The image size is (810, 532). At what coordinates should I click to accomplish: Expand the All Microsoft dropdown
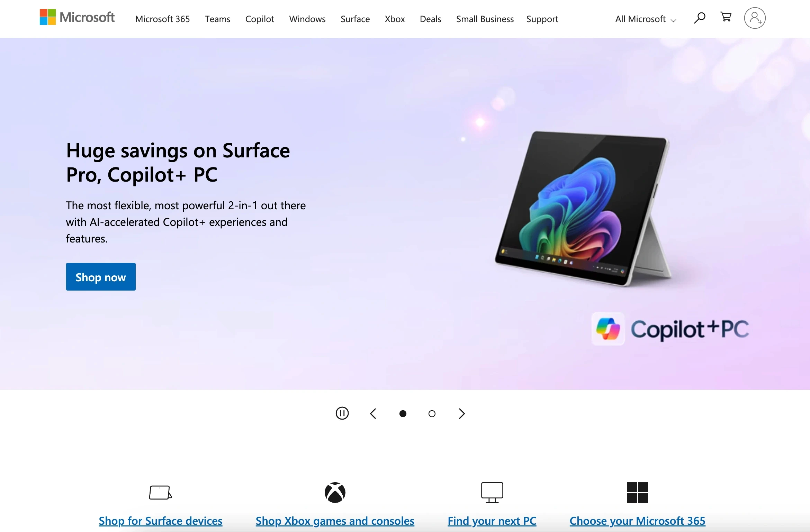[646, 19]
